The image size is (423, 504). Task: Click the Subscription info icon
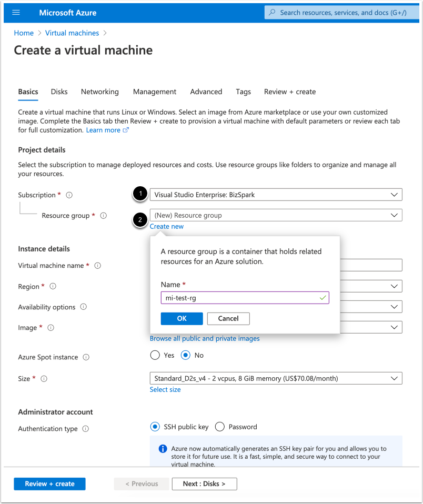click(x=69, y=195)
